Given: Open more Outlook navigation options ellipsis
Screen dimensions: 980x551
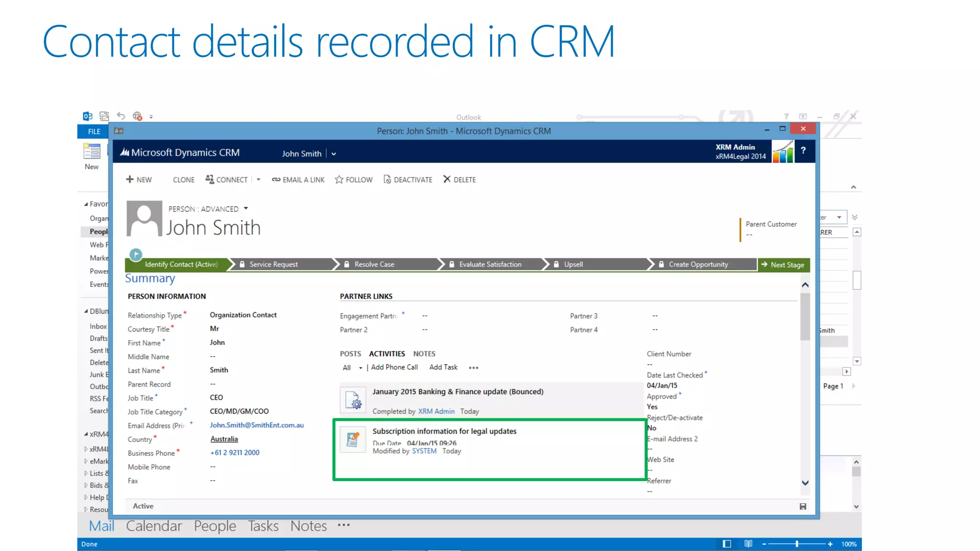Looking at the screenshot, I should tap(344, 525).
